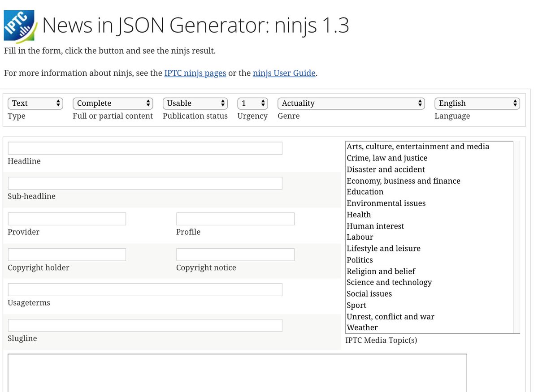This screenshot has height=392, width=538.
Task: Open the IPTC ninjs pages link
Action: (195, 73)
